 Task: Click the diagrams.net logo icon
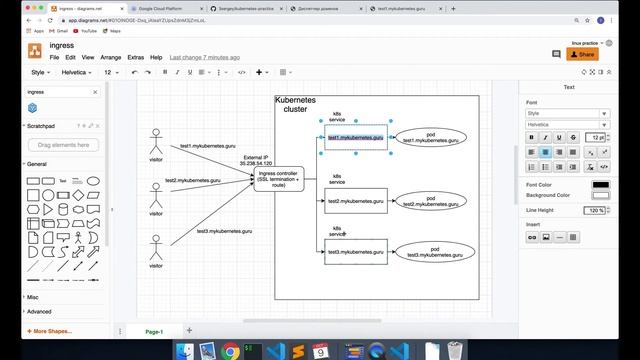click(35, 51)
